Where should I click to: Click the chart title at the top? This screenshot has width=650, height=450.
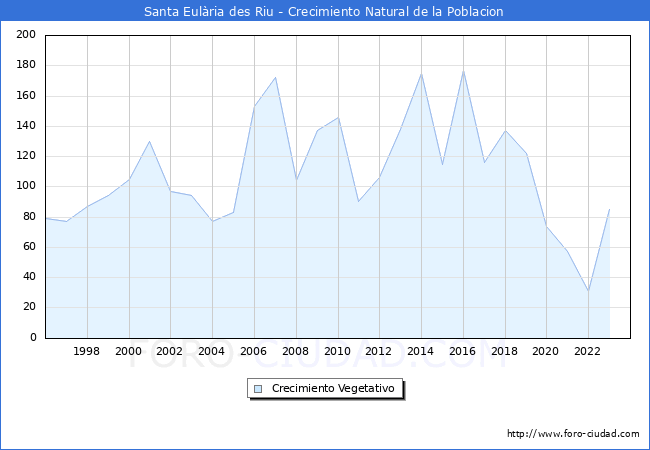coord(324,12)
